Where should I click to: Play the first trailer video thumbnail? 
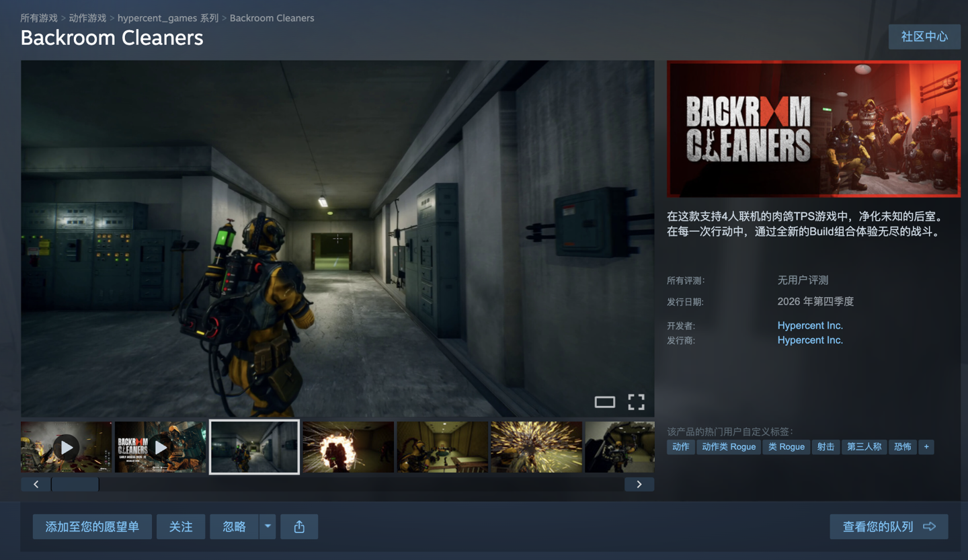tap(66, 447)
